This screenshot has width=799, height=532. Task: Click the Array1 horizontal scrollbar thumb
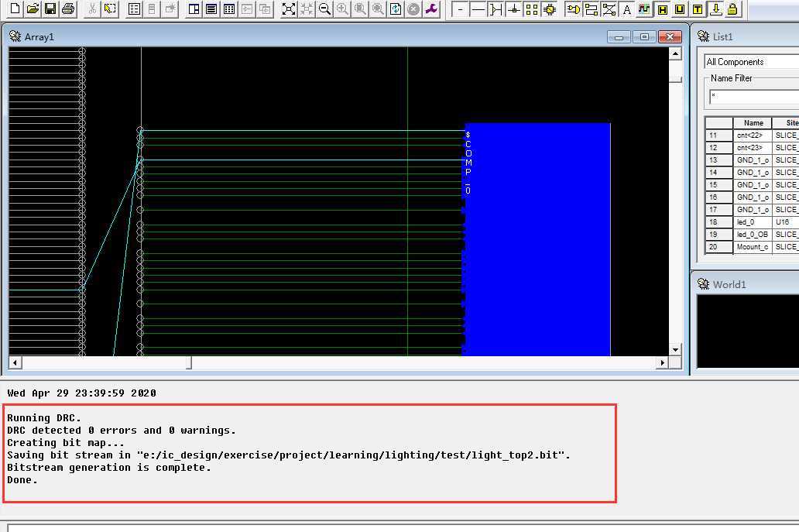pos(189,363)
